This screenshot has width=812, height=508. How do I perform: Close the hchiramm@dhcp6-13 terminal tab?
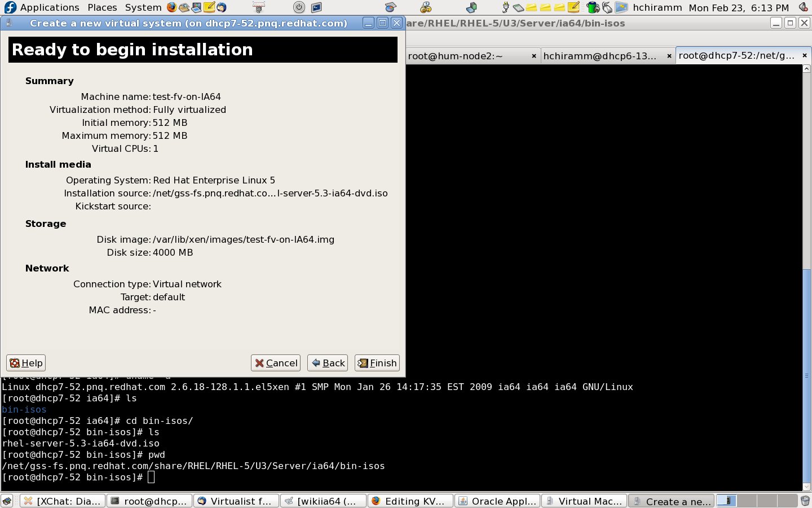(x=669, y=56)
